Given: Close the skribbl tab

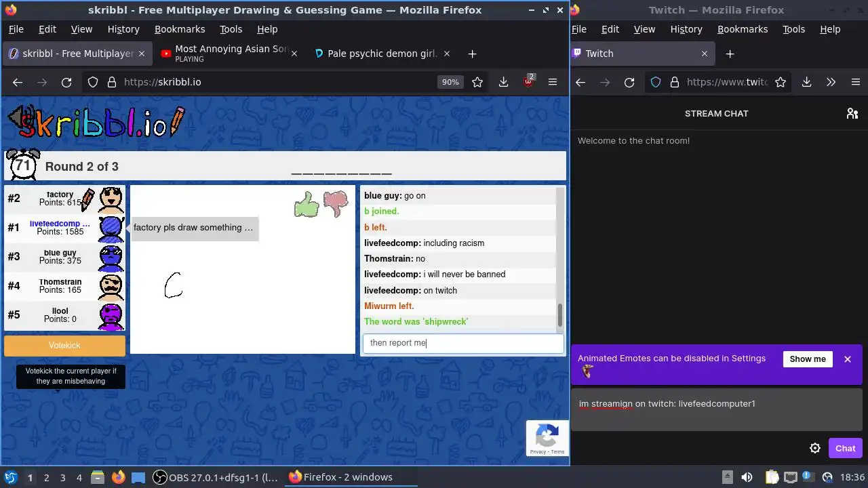Looking at the screenshot, I should coord(142,54).
